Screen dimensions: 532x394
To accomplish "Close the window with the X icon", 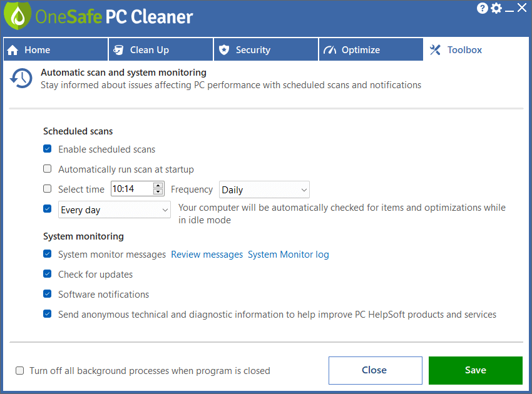I will click(x=522, y=8).
